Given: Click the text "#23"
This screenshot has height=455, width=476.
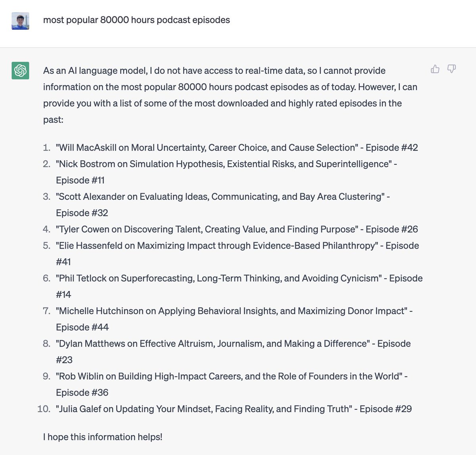Looking at the screenshot, I should point(64,360).
